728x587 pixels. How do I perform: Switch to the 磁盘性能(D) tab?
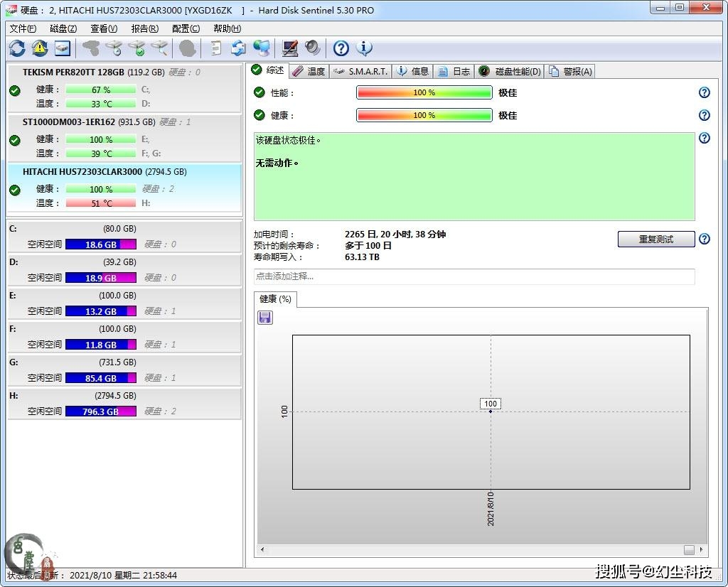click(x=510, y=72)
